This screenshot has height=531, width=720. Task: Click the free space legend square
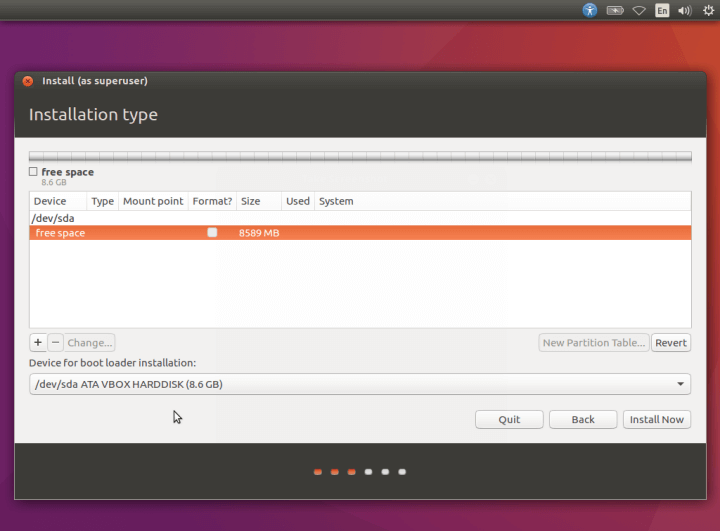33,172
